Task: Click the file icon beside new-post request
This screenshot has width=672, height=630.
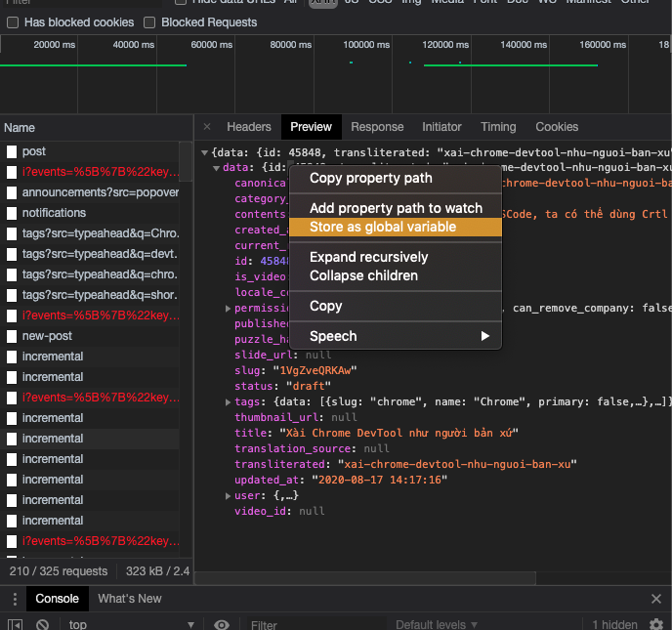Action: tap(12, 336)
